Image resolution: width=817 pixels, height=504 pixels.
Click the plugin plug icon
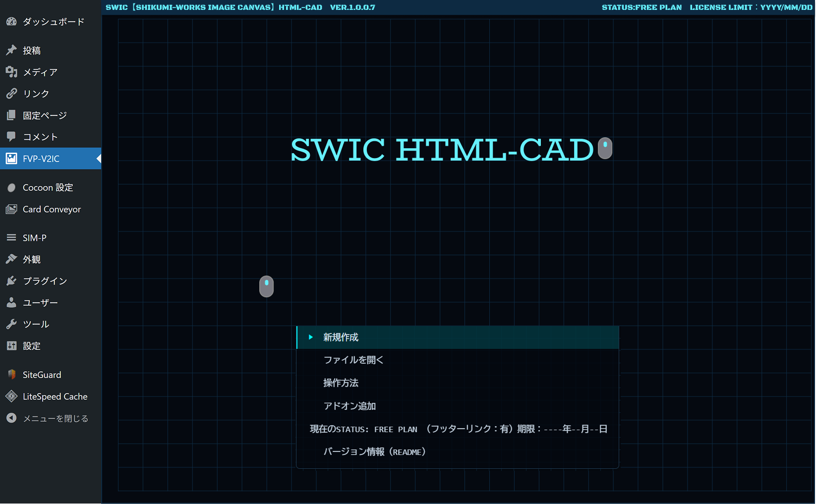click(x=11, y=281)
